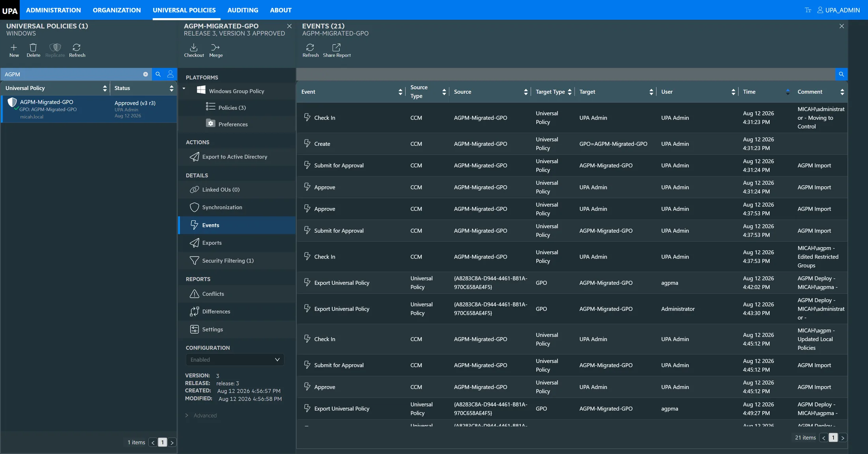Select the Administrator Export Universal Policy event
This screenshot has width=868, height=454.
572,309
